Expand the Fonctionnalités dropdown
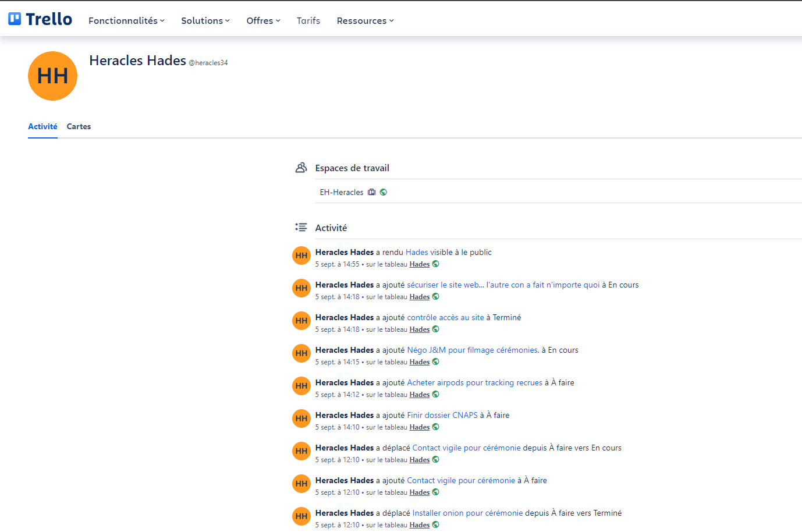This screenshot has width=802, height=532. (126, 20)
